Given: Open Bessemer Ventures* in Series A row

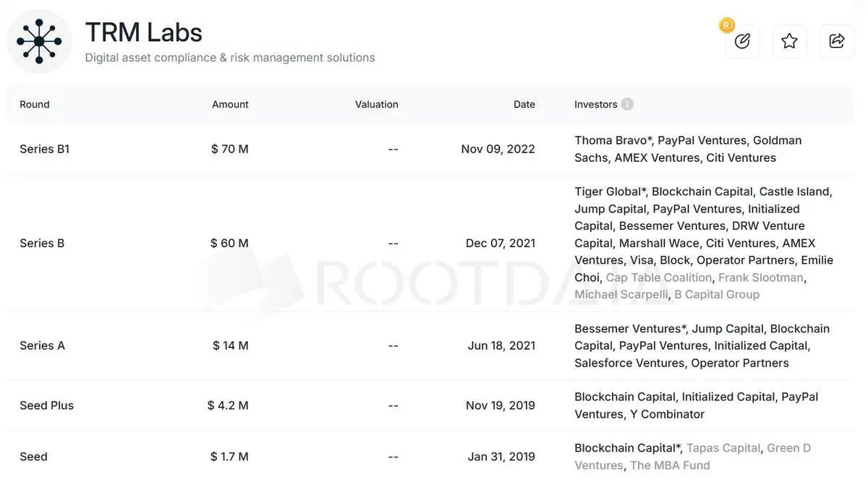Looking at the screenshot, I should [x=629, y=329].
